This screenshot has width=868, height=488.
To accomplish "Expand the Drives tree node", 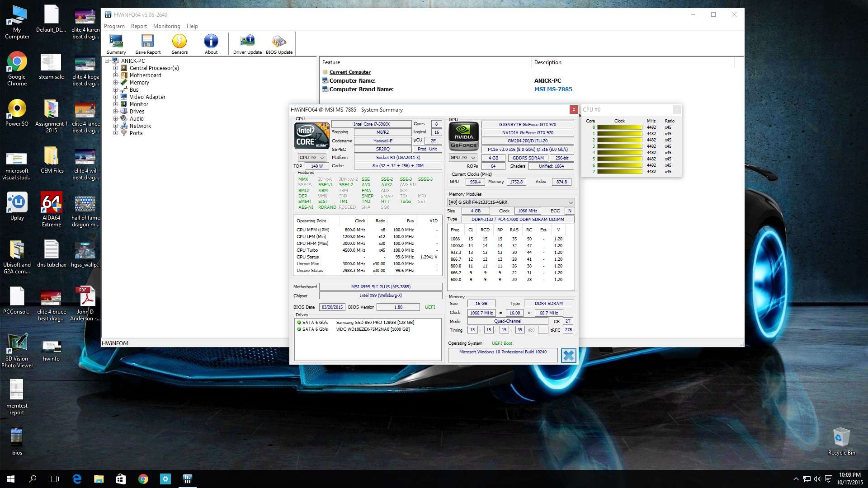I will tap(115, 112).
